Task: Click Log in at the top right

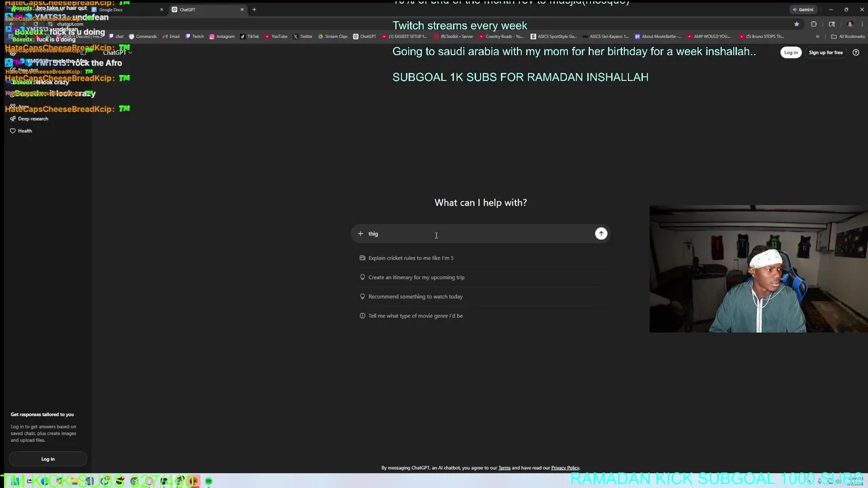Action: point(791,52)
